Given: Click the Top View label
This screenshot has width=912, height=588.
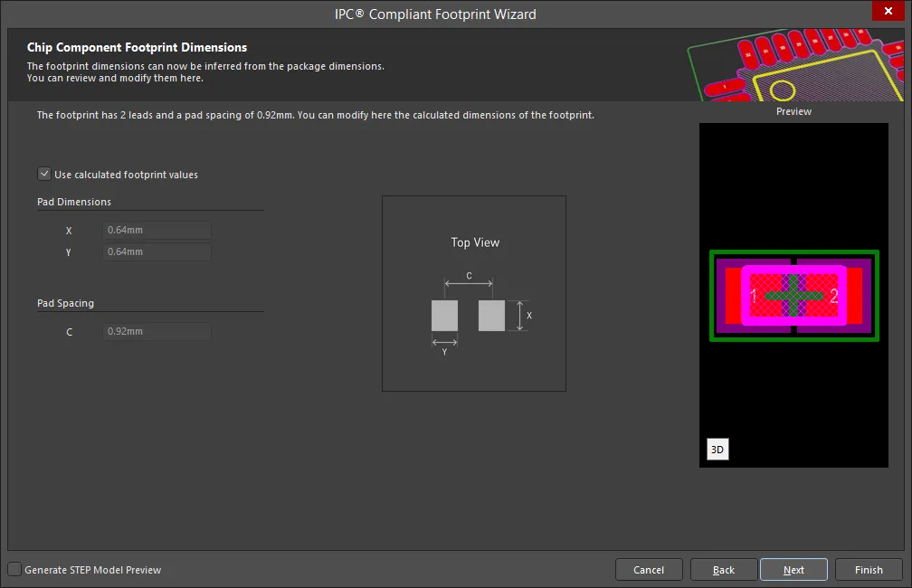Looking at the screenshot, I should [x=475, y=242].
